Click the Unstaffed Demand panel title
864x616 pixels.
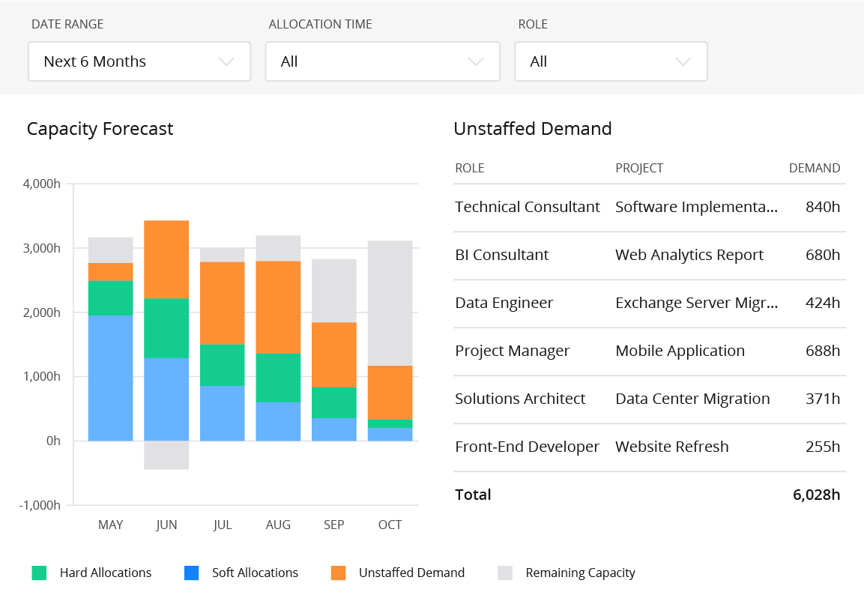coord(533,129)
